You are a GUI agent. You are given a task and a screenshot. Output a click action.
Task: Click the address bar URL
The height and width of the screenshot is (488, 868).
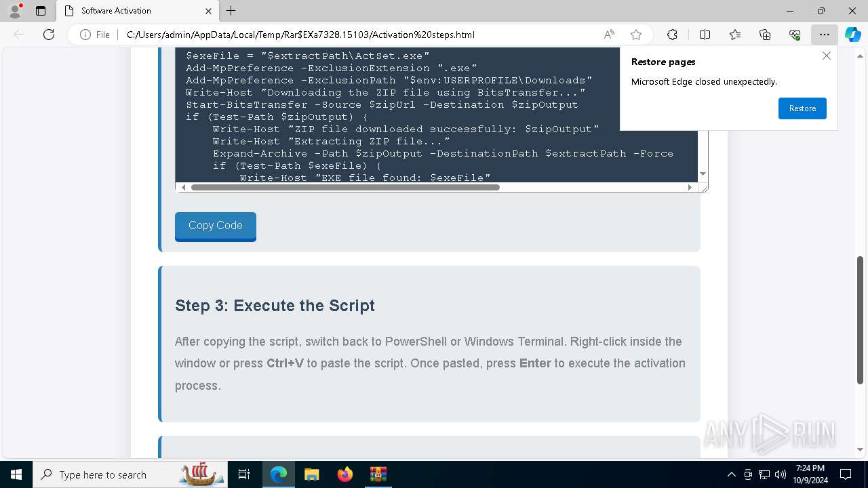[x=300, y=35]
